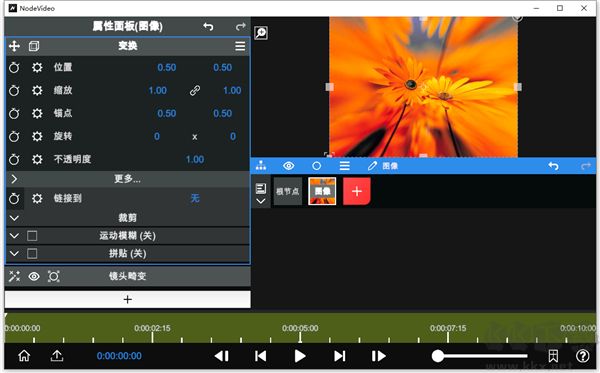
Task: Toggle layer visibility eye in blue bar
Action: [x=289, y=166]
